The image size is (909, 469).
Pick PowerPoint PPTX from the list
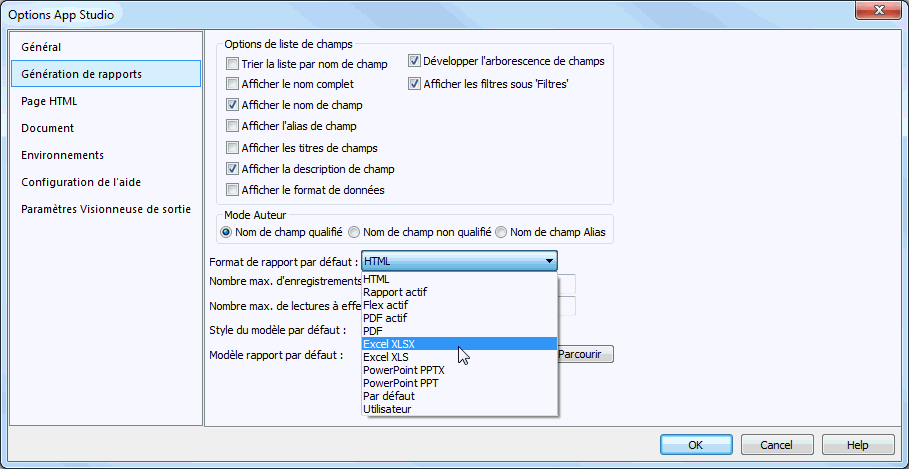459,370
